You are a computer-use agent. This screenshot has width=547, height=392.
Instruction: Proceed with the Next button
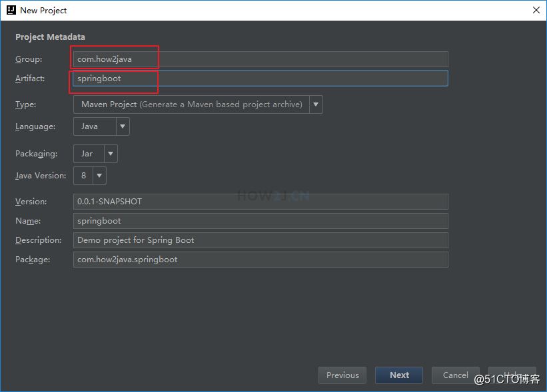[x=399, y=375]
